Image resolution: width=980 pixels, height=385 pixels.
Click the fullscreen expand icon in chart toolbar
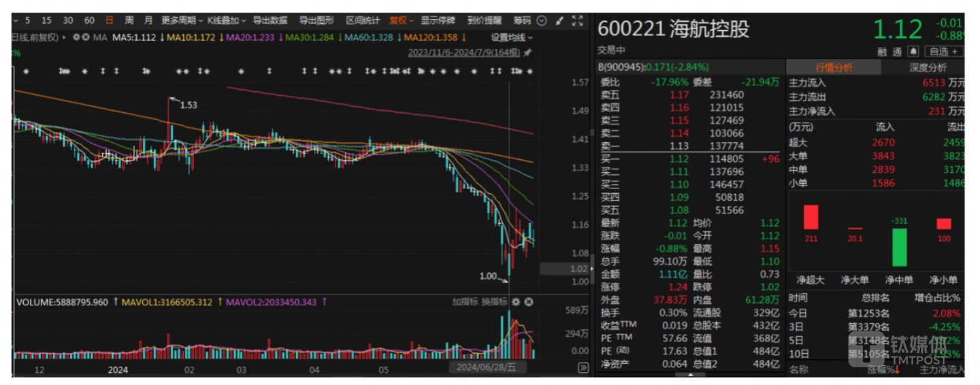[577, 20]
